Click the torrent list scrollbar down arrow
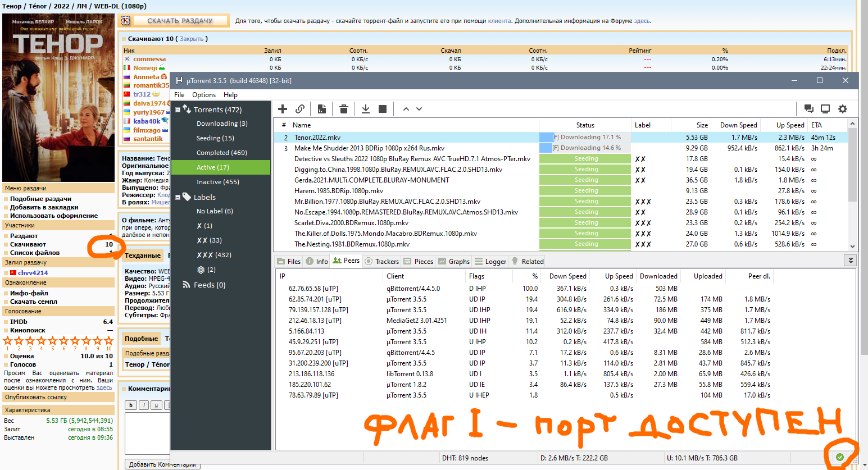The width and height of the screenshot is (868, 470). (852, 246)
